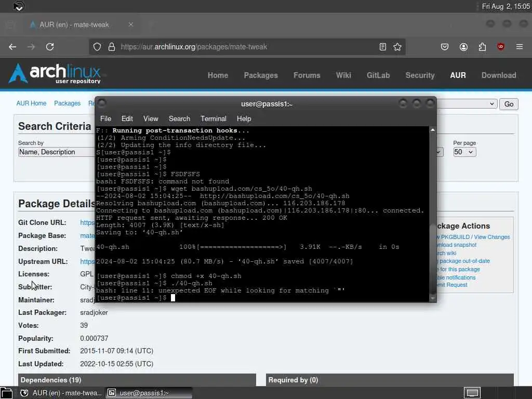
Task: Click the terminal title user@passis1:~
Action: click(x=267, y=104)
